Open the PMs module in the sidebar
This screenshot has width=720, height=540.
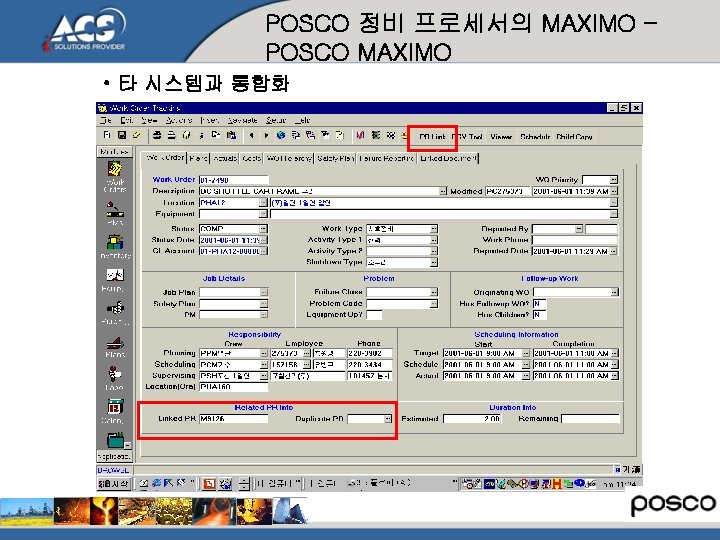[x=115, y=209]
